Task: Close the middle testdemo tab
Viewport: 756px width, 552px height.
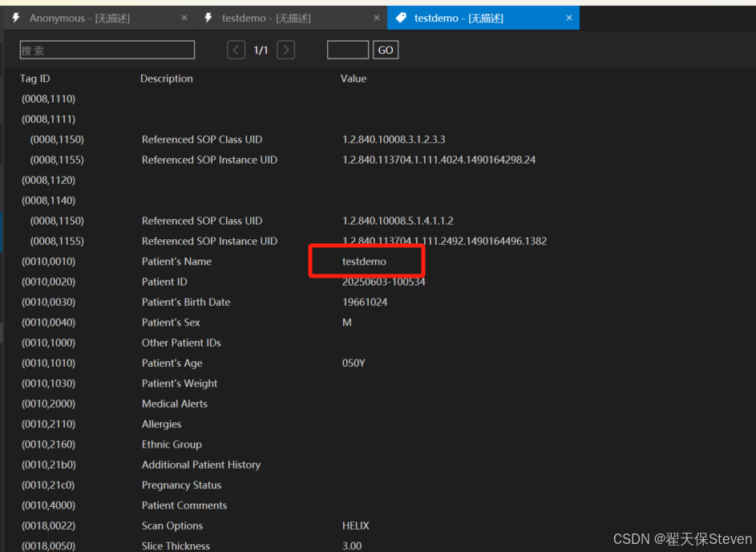Action: tap(376, 17)
